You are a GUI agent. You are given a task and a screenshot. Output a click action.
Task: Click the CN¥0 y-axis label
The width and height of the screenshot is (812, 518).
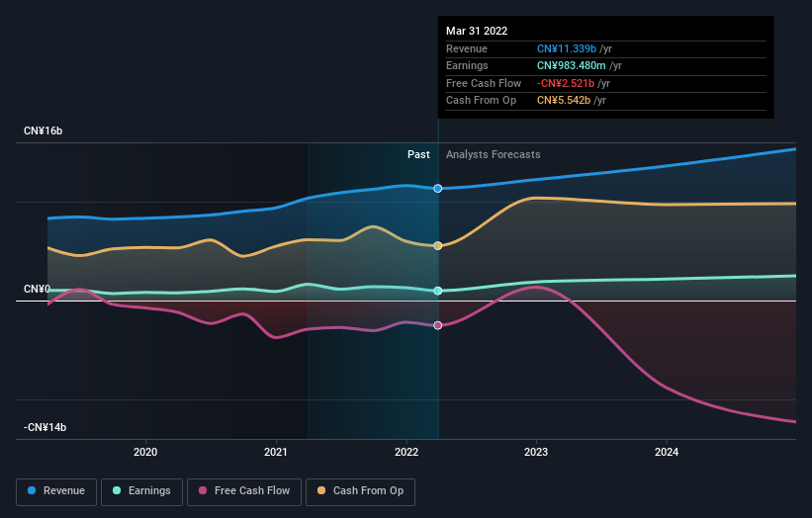(37, 289)
